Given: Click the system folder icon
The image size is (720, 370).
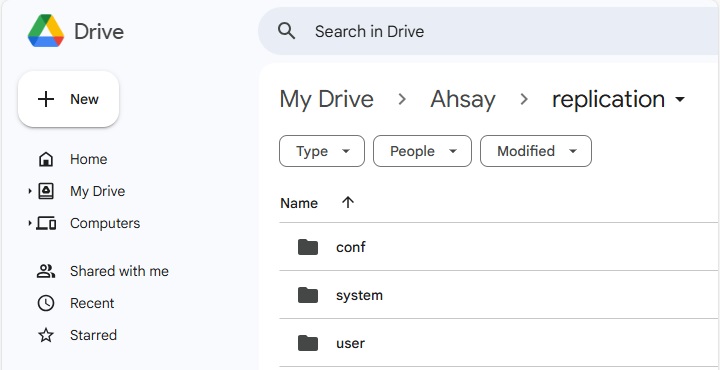Looking at the screenshot, I should pos(308,295).
